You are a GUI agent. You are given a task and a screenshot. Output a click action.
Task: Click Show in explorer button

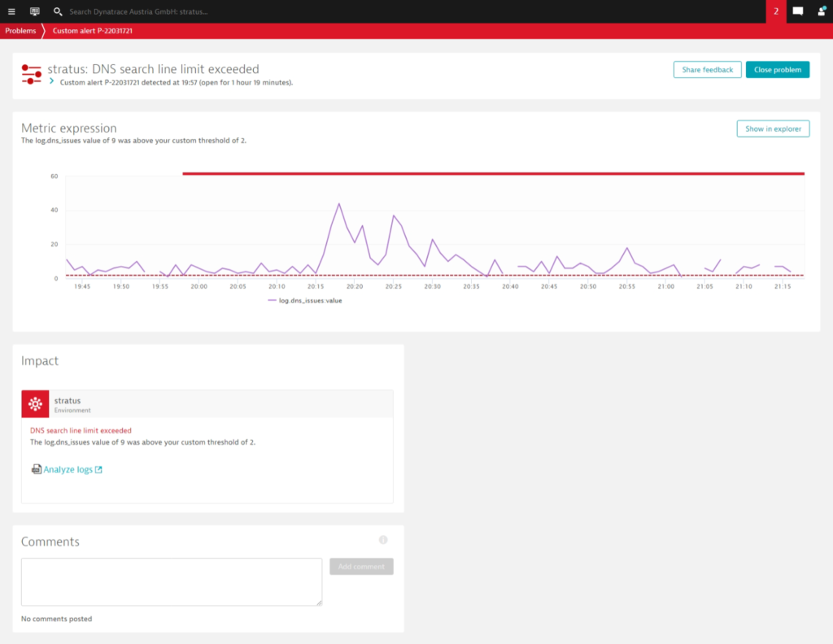tap(773, 128)
